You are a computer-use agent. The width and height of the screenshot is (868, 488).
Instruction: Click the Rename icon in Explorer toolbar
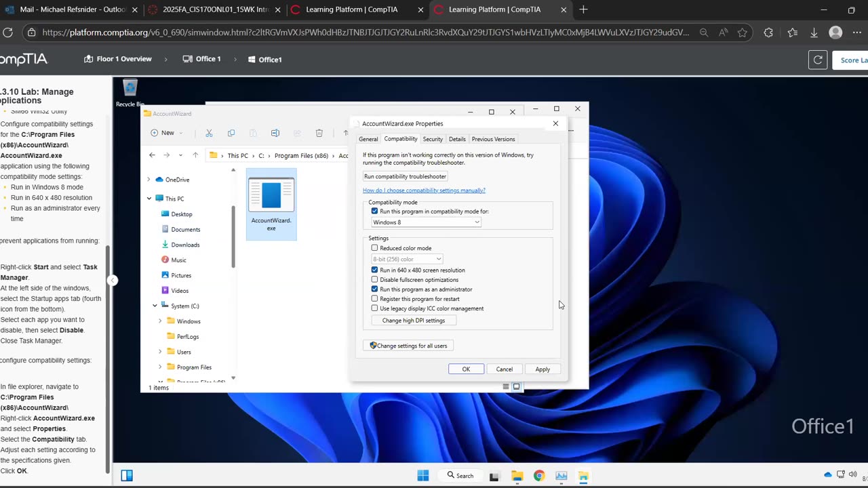coord(275,133)
